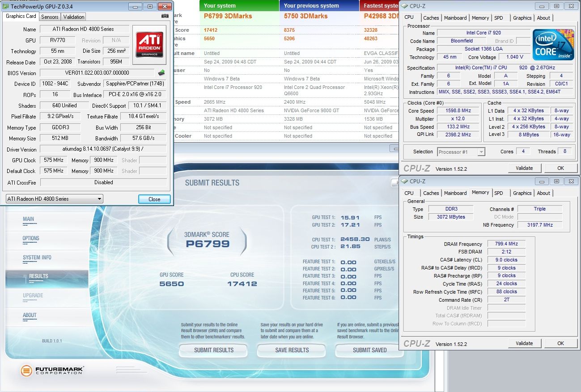Click Your system P6799 3DMarks header
Screen dimensions: 581x392
[227, 16]
